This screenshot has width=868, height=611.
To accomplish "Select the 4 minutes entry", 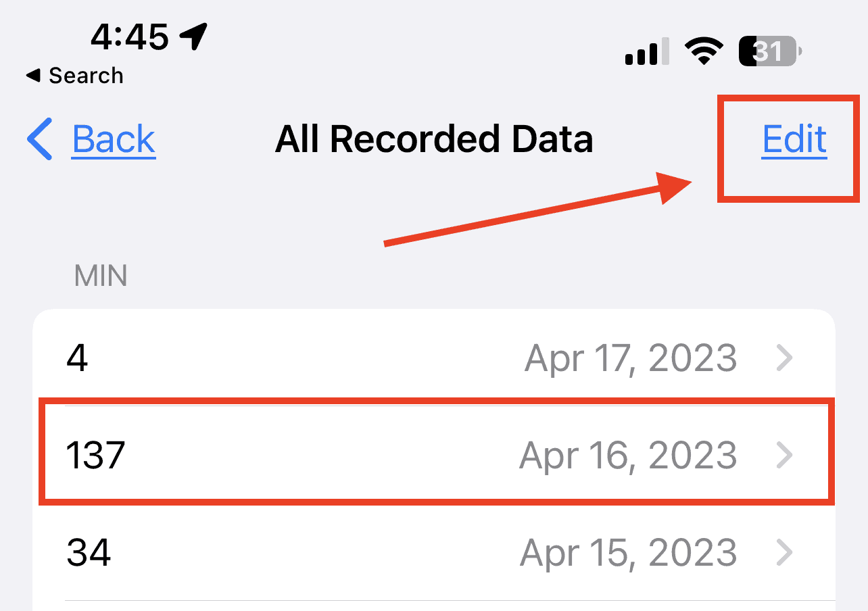I will click(78, 358).
